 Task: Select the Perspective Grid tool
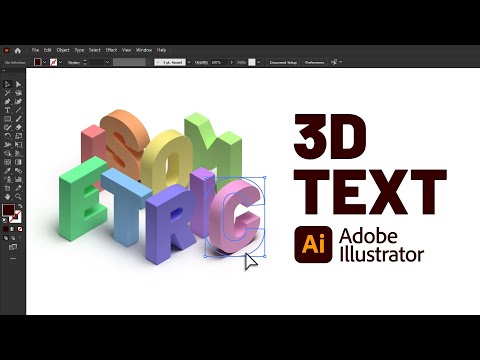tap(18, 153)
